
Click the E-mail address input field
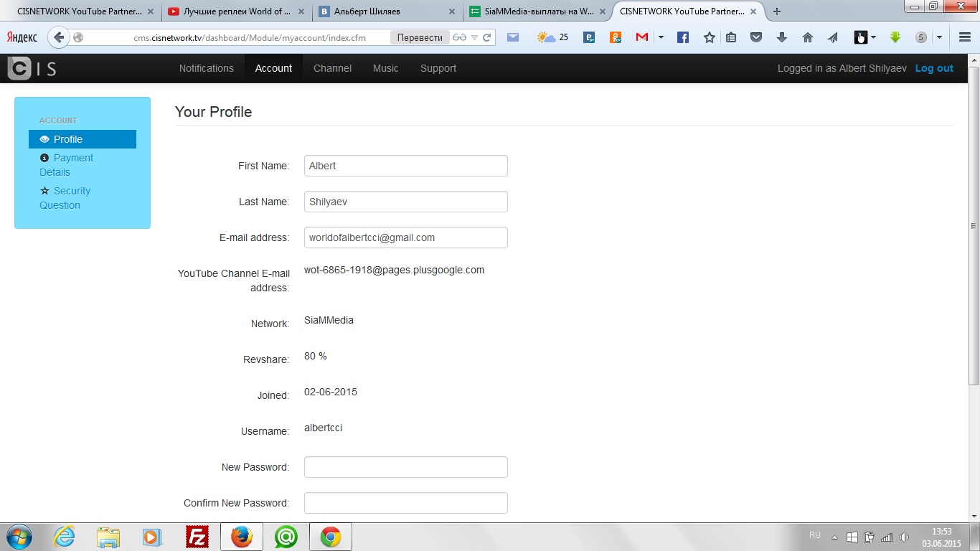[406, 237]
